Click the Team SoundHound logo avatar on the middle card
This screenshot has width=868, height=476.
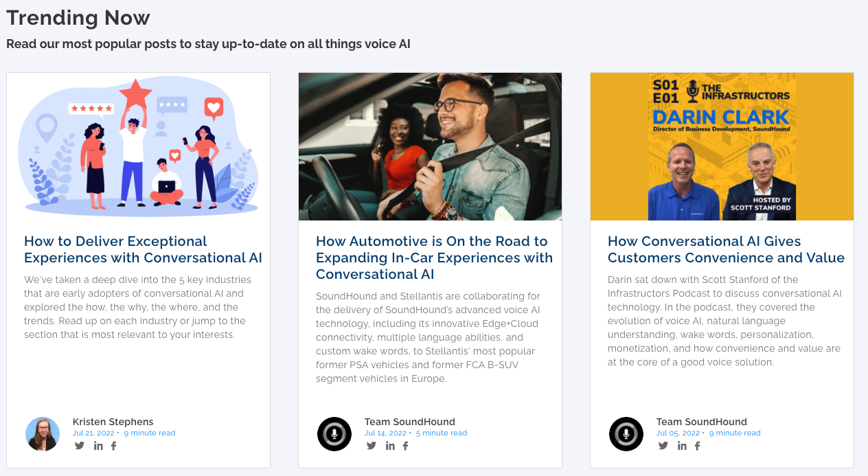[334, 433]
